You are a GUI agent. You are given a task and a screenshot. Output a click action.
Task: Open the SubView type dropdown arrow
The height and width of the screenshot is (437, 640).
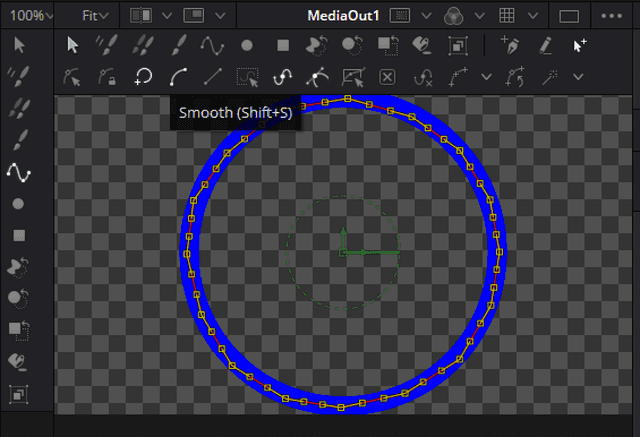point(220,16)
